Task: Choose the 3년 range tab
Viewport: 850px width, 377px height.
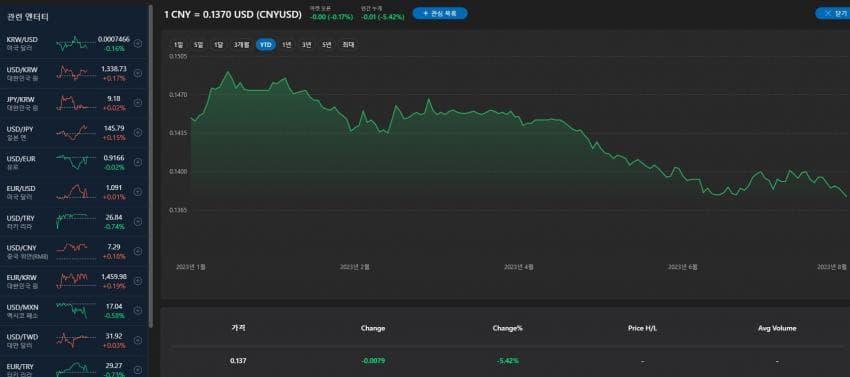Action: pos(306,45)
